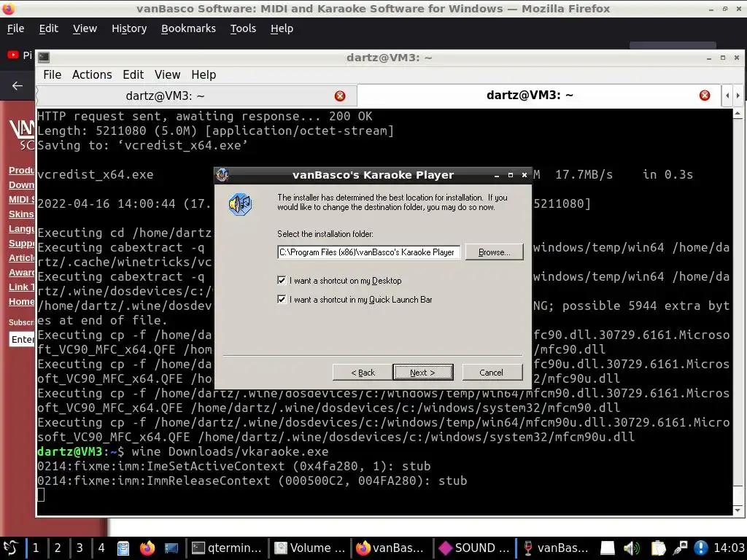
Task: Click the Next button in the installer
Action: click(x=422, y=373)
